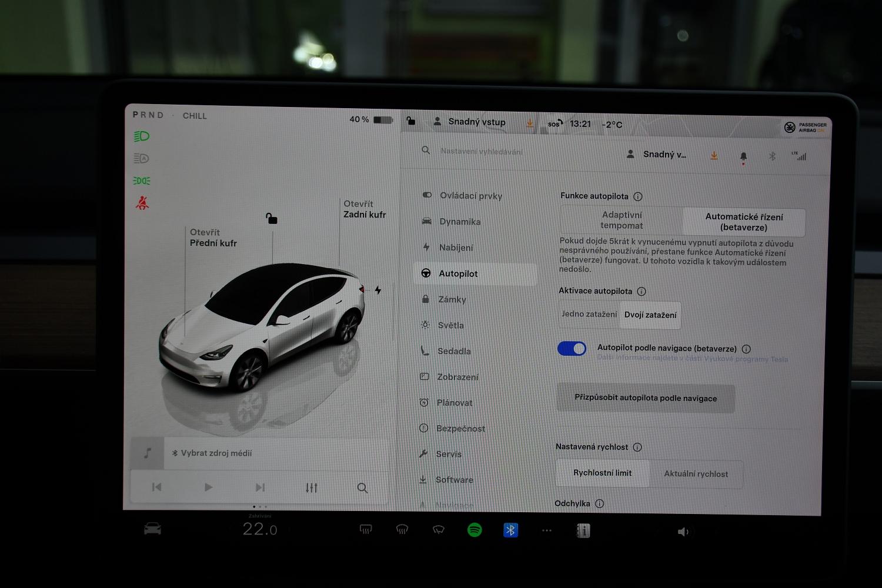
Task: Show info for Funkce autopilota
Action: (638, 196)
